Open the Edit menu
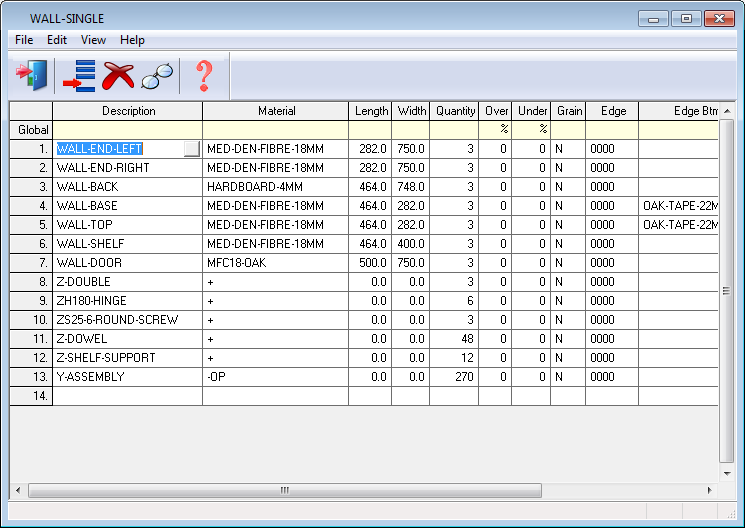 (x=57, y=40)
